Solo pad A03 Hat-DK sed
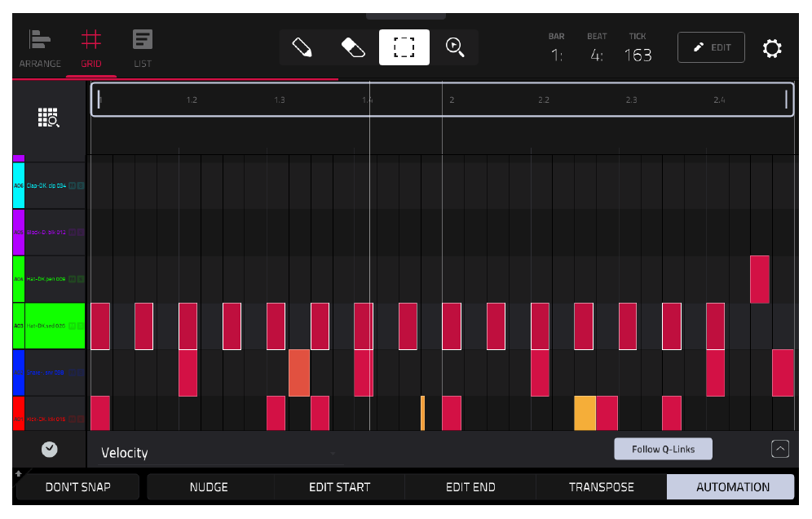Image resolution: width=812 pixels, height=519 pixels. click(x=80, y=326)
